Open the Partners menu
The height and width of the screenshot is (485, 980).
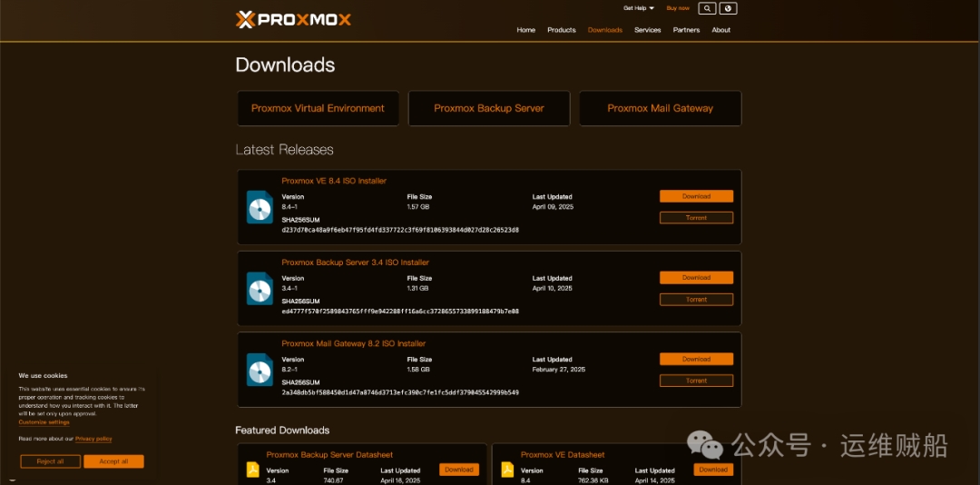point(686,30)
